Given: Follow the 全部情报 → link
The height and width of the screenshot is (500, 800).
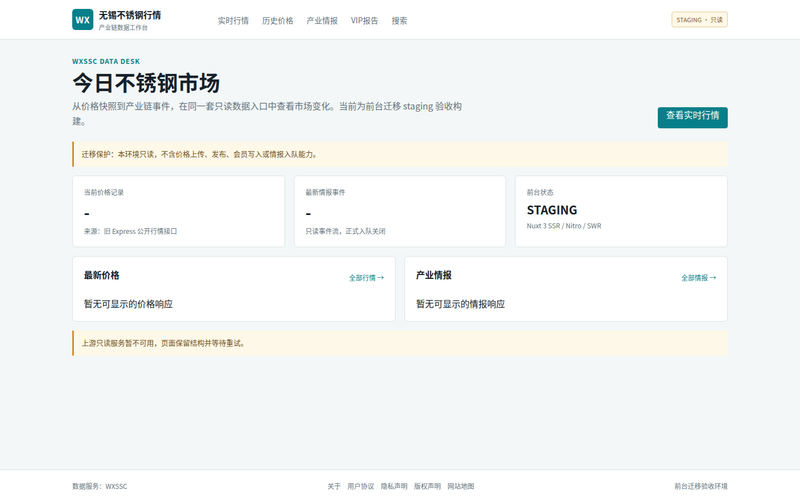Looking at the screenshot, I should tap(698, 278).
